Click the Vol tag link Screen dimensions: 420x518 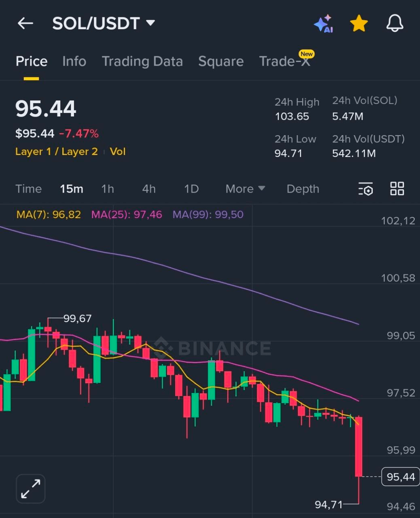click(x=118, y=151)
